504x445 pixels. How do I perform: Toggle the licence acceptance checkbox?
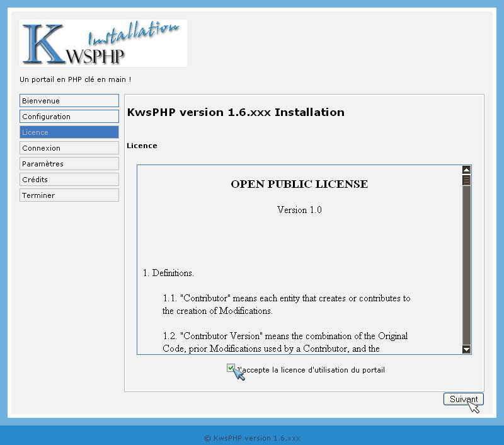tap(231, 368)
